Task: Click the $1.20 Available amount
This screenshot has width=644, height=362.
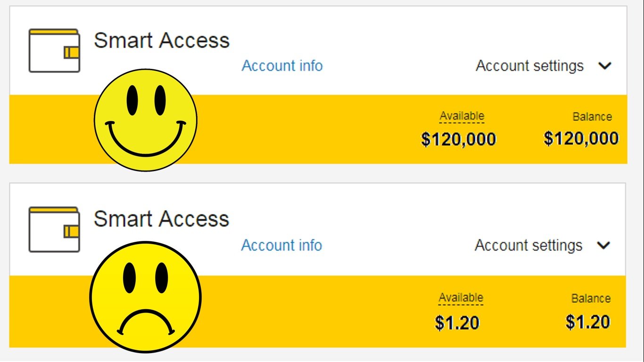Action: [457, 323]
